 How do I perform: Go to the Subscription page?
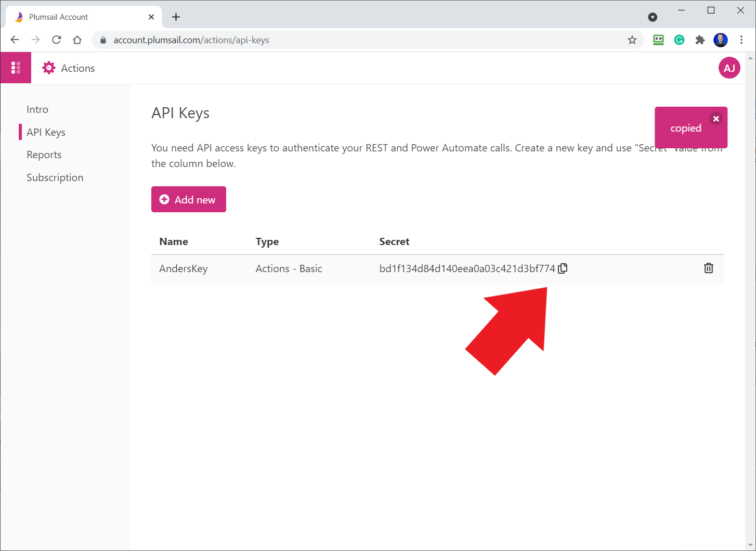(55, 177)
